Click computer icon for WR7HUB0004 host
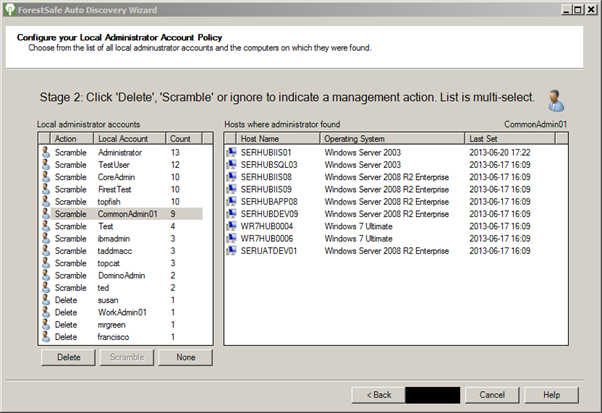Viewport: 602px width, 413px height. coord(232,226)
